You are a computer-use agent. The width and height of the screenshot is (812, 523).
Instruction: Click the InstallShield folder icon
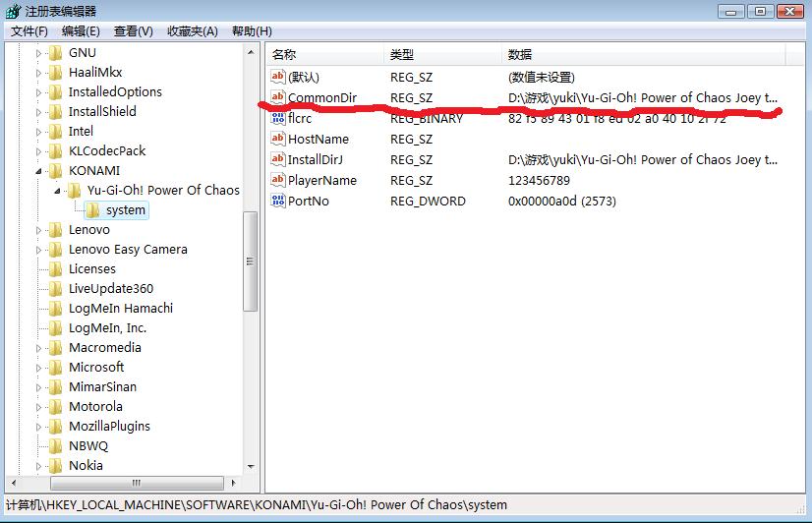pyautogui.click(x=55, y=112)
